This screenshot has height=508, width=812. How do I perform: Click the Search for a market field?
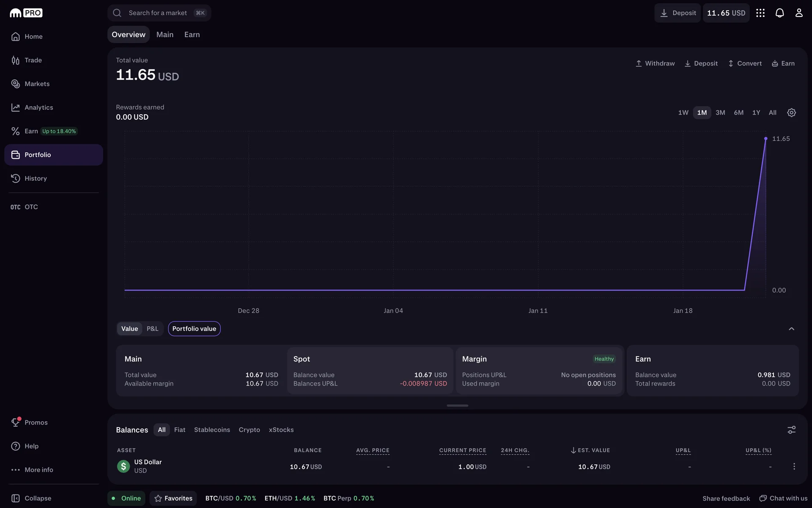tap(159, 13)
